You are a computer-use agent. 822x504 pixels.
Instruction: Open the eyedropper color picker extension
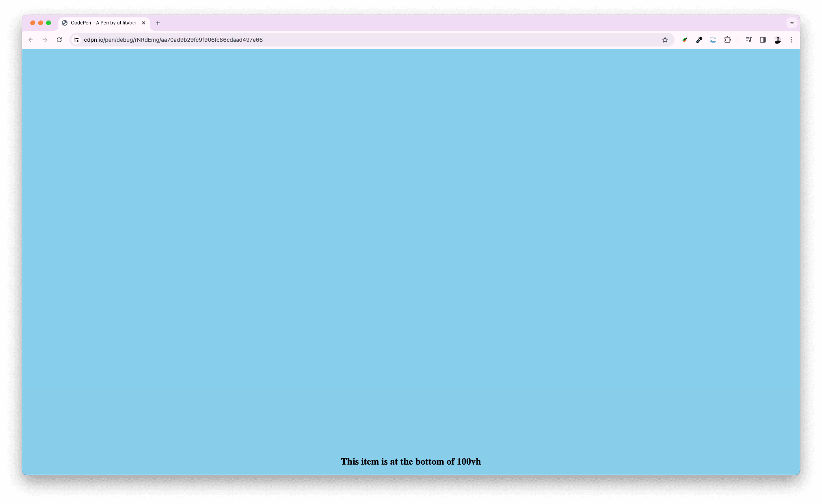pyautogui.click(x=699, y=40)
